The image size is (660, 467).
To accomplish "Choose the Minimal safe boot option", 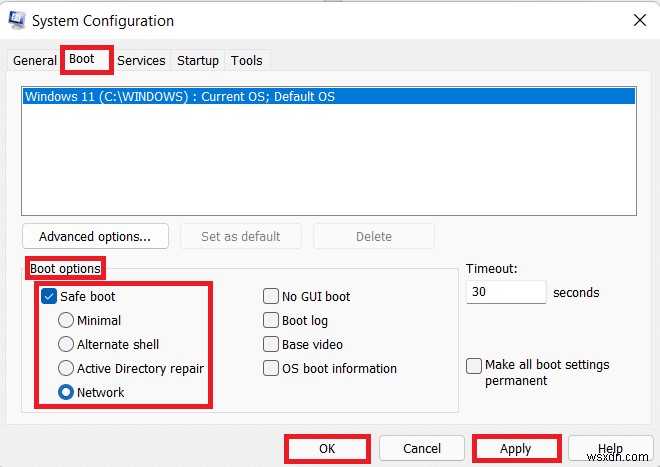I will pyautogui.click(x=66, y=321).
